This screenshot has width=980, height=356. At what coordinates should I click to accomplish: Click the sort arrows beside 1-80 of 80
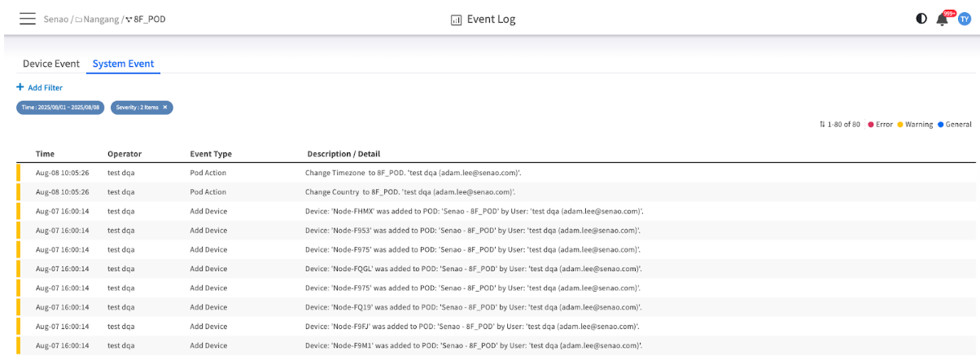(823, 125)
